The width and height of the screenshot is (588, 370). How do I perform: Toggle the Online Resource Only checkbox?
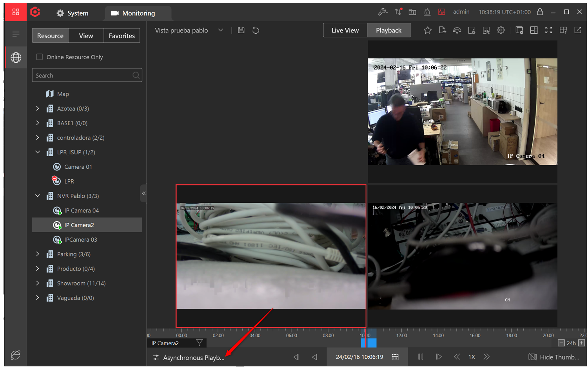39,57
